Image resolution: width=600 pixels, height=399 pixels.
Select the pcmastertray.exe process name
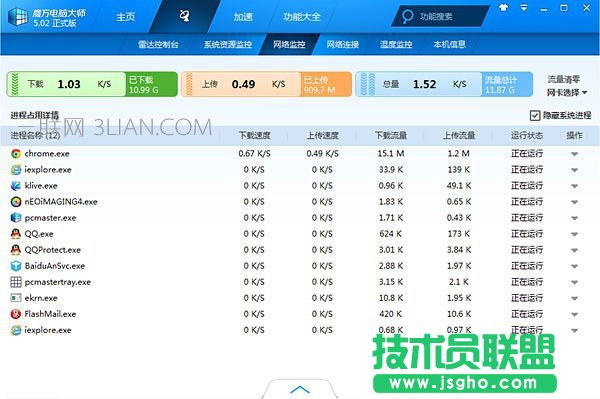[58, 282]
